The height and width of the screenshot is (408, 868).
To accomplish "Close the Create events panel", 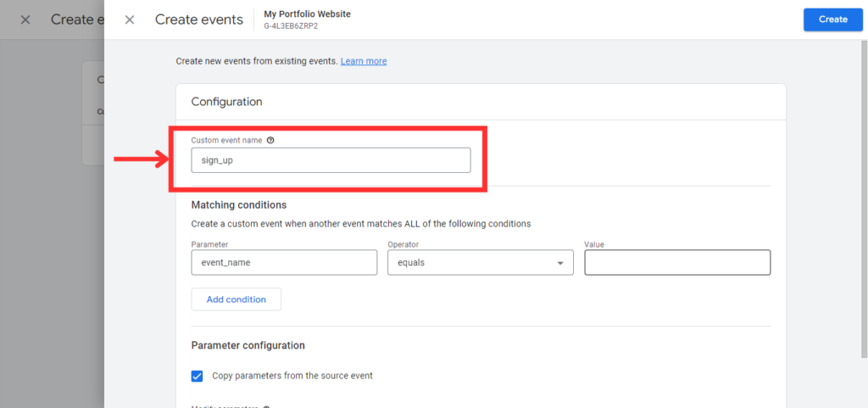I will tap(130, 20).
